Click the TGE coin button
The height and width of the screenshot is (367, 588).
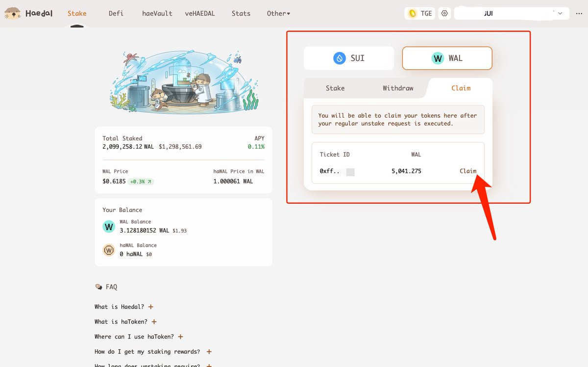[420, 13]
